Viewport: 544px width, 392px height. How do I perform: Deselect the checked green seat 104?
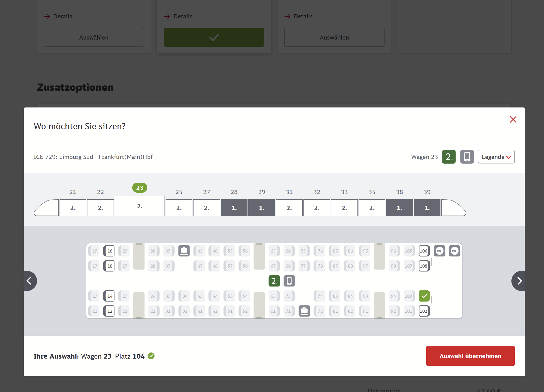pos(424,296)
